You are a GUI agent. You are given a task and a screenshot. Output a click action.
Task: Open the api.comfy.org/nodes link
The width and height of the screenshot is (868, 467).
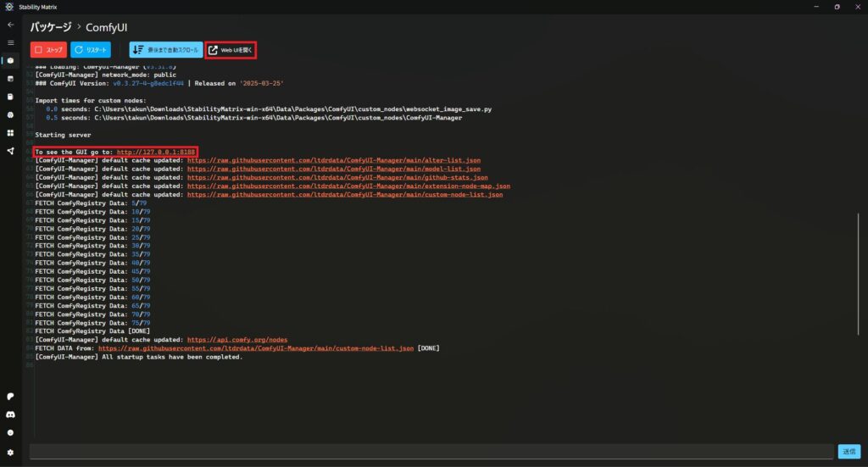pyautogui.click(x=237, y=340)
